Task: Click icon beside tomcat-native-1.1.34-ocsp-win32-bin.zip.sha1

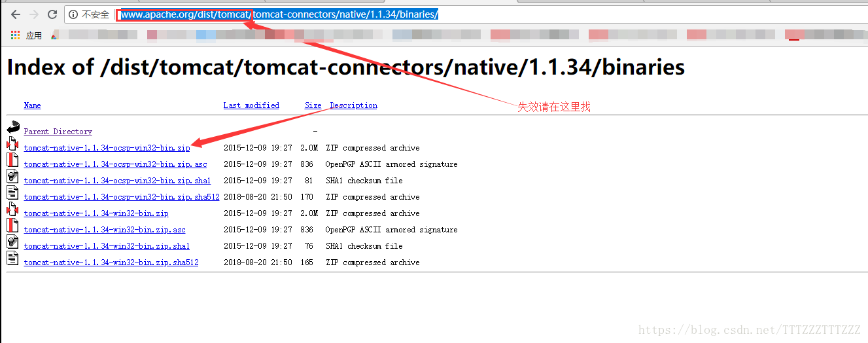Action: (12, 177)
